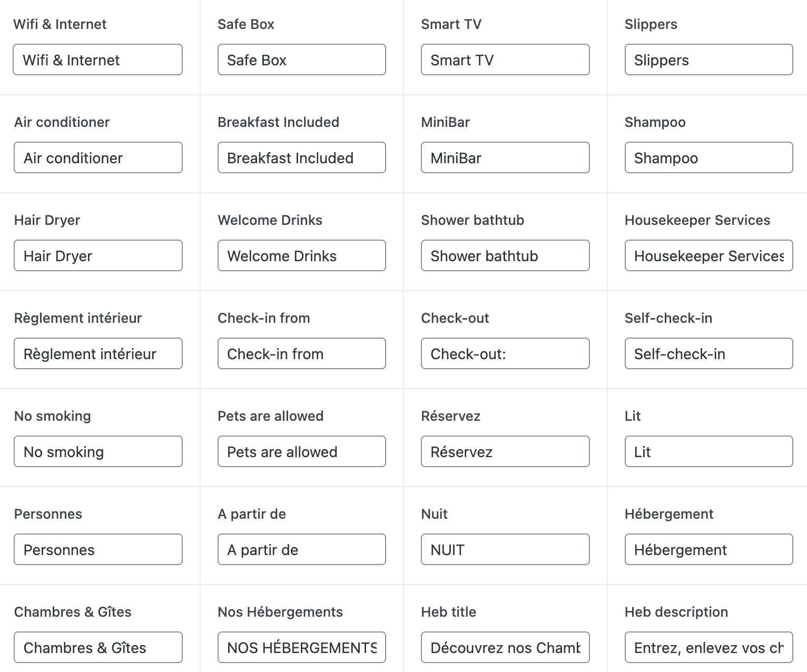
Task: Click the Check-out input field
Action: [505, 354]
